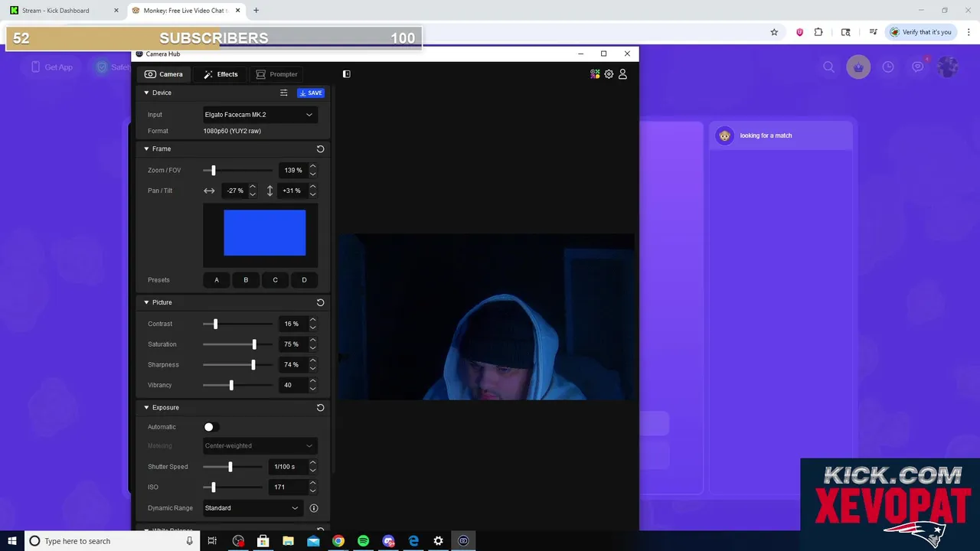Reset the Picture section settings
Screen dimensions: 980x551
coord(320,302)
